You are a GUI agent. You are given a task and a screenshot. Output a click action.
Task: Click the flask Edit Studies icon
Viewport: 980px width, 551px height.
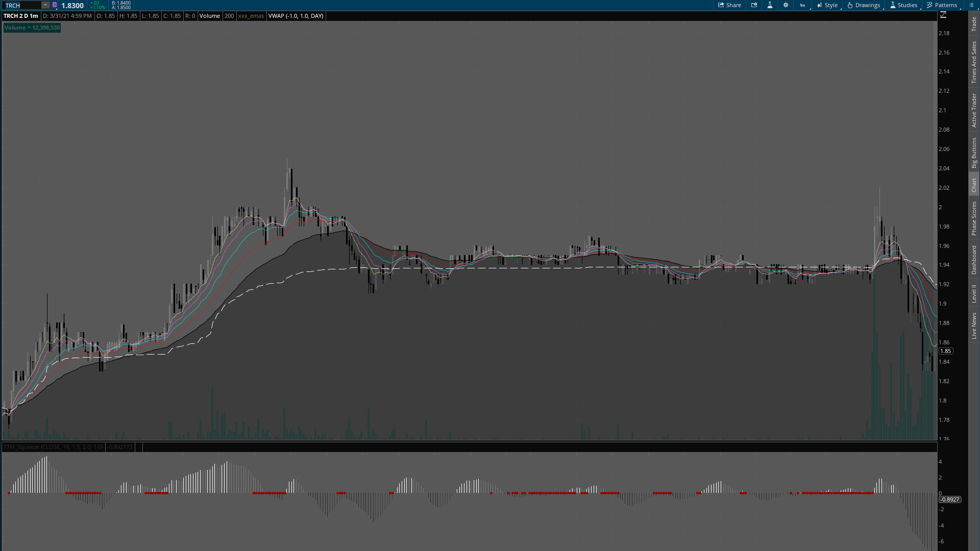[770, 5]
